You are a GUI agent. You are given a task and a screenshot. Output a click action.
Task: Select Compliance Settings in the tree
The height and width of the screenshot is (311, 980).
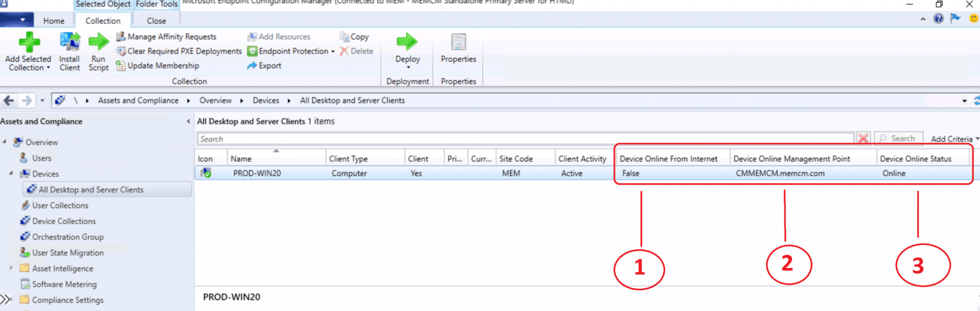tap(68, 300)
